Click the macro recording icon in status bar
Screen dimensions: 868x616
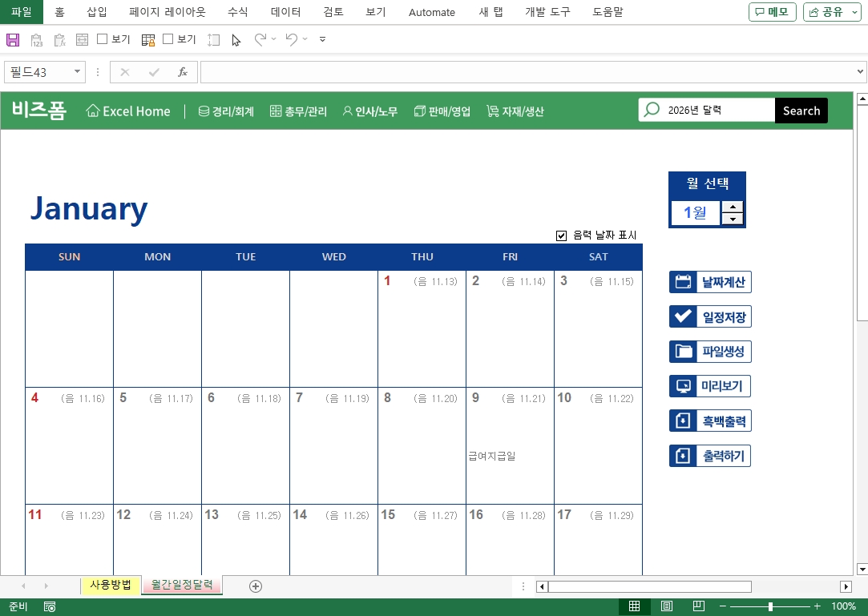coord(50,606)
